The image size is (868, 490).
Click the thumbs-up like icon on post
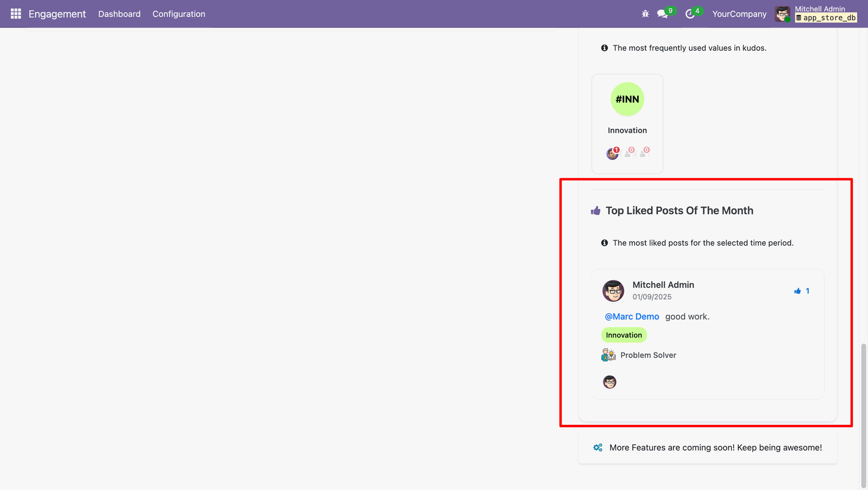click(x=797, y=291)
